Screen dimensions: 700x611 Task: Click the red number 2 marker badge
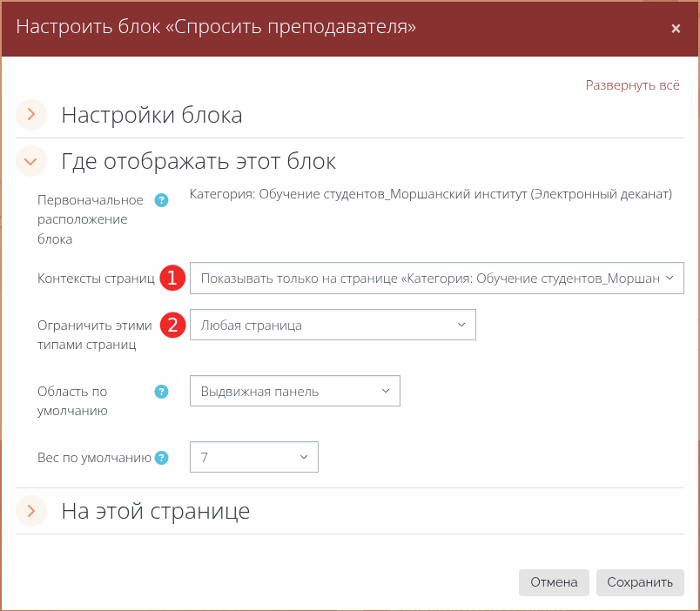pos(172,326)
